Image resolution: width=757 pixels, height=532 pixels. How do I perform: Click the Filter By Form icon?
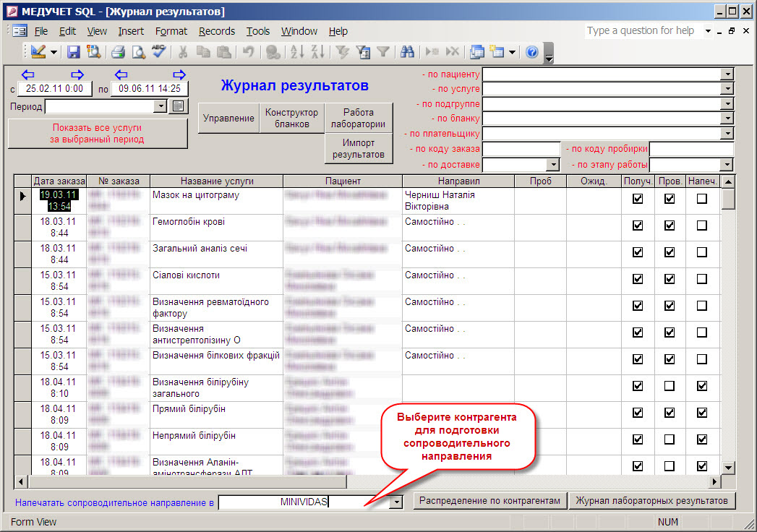pyautogui.click(x=363, y=51)
